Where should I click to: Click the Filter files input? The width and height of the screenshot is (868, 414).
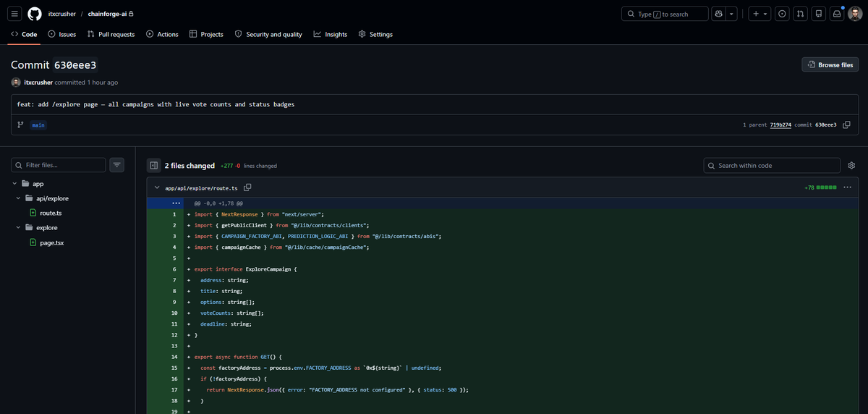58,165
